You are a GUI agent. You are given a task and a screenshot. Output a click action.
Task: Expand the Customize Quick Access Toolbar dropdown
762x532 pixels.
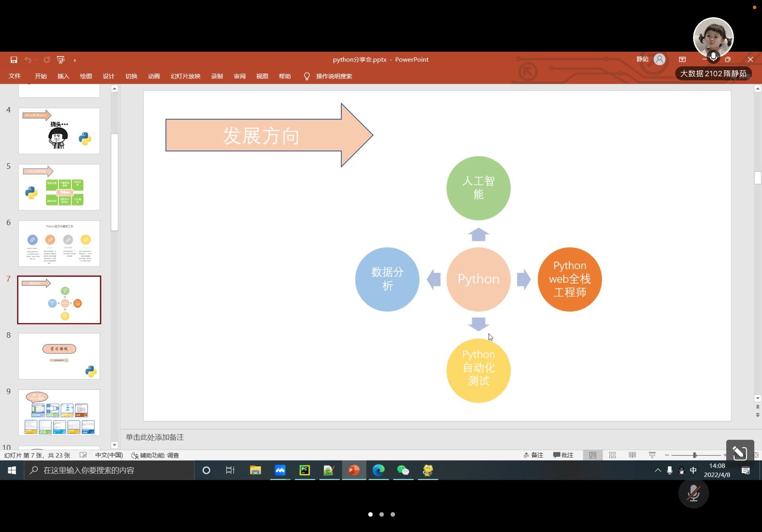(x=75, y=60)
